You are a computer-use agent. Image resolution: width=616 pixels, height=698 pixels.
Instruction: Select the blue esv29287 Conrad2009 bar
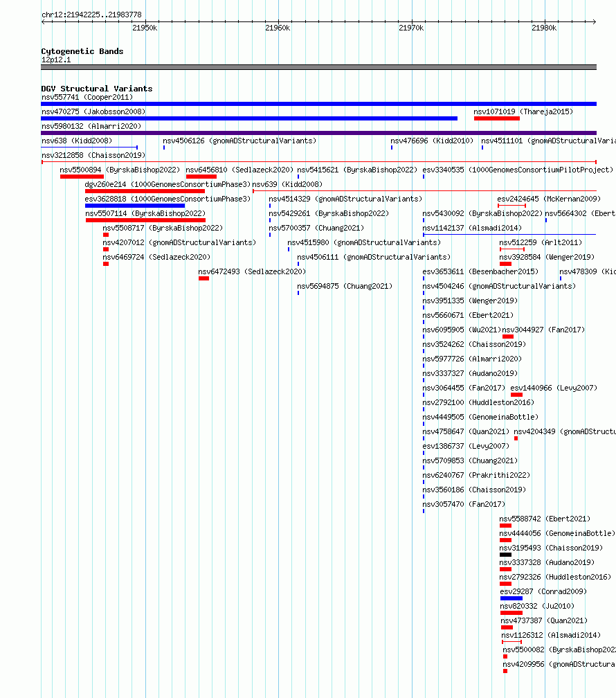tap(511, 598)
